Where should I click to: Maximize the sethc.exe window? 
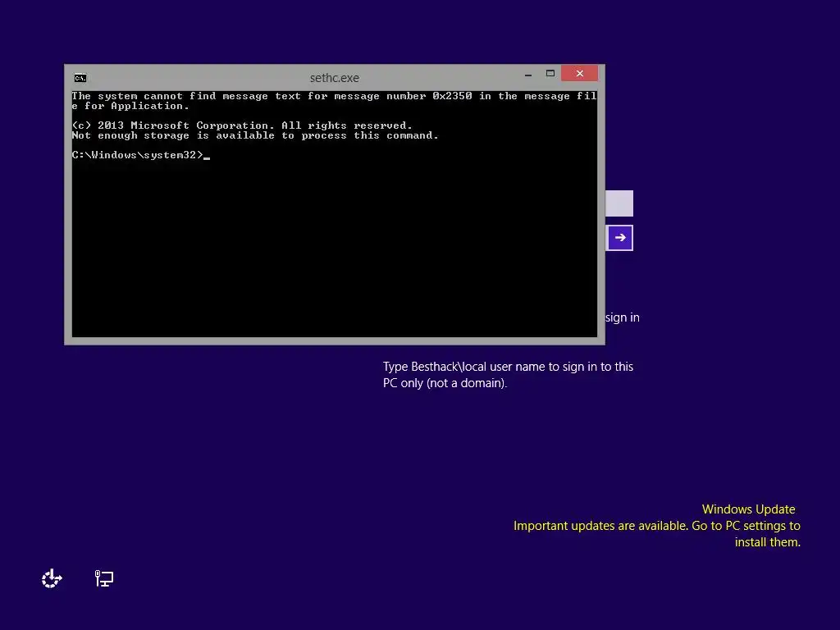[x=550, y=73]
